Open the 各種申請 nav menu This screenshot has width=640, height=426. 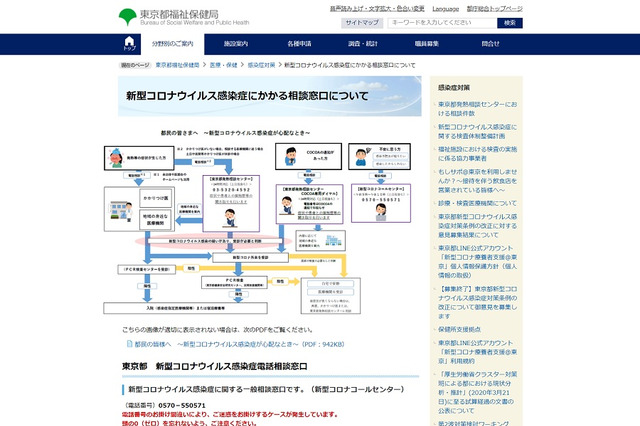pos(299,44)
